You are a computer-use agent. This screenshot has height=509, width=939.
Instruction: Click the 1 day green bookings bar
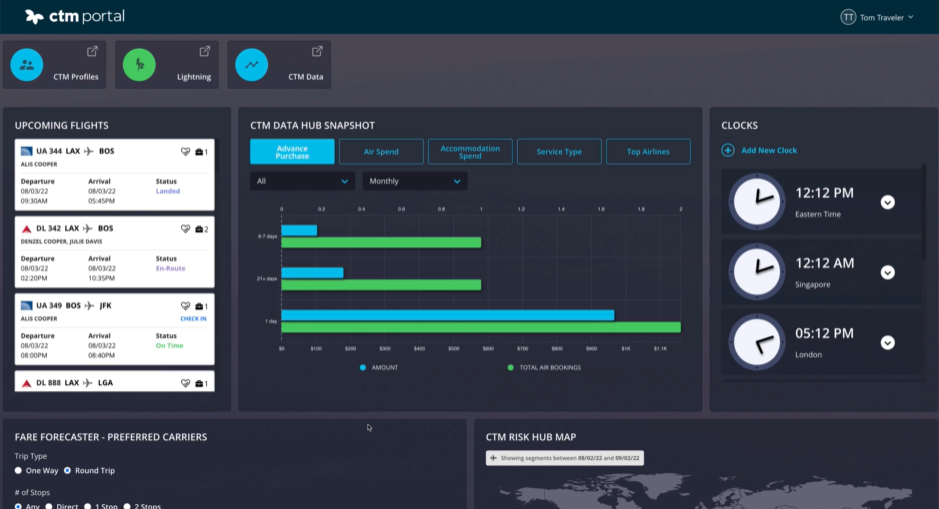tap(481, 328)
